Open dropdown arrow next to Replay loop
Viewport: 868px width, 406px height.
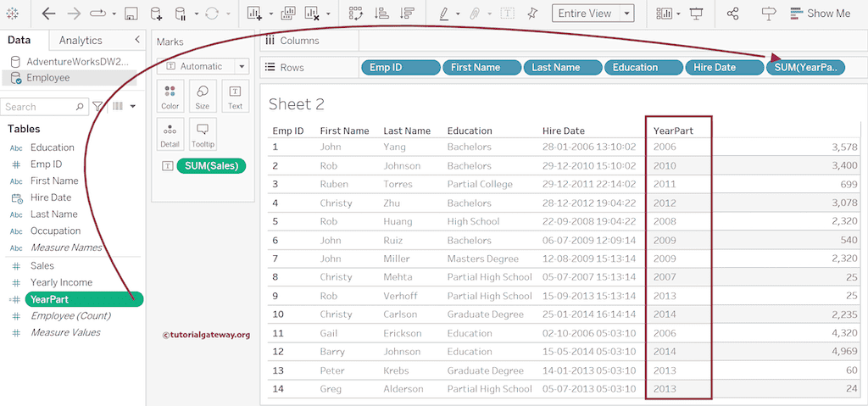coord(114,14)
